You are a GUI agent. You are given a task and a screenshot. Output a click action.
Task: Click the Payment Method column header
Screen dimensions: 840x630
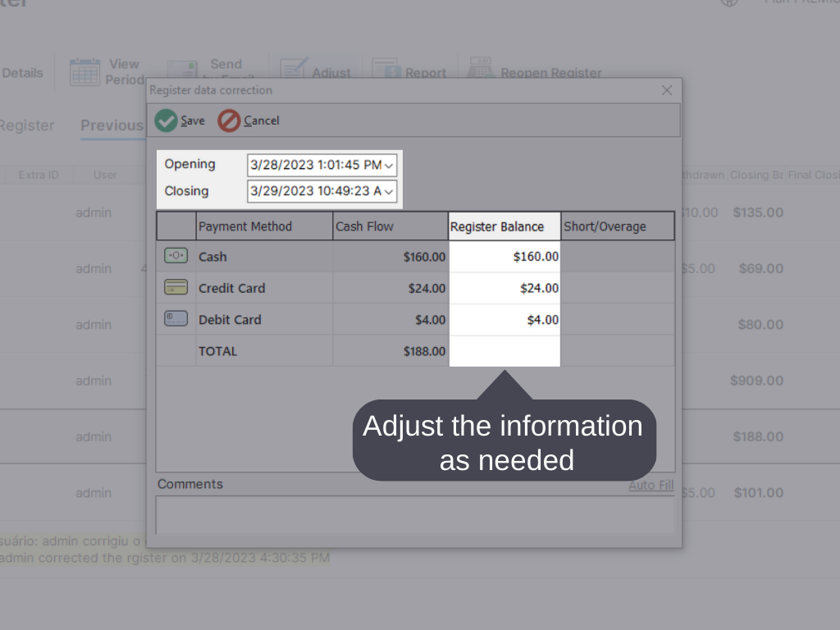(263, 226)
